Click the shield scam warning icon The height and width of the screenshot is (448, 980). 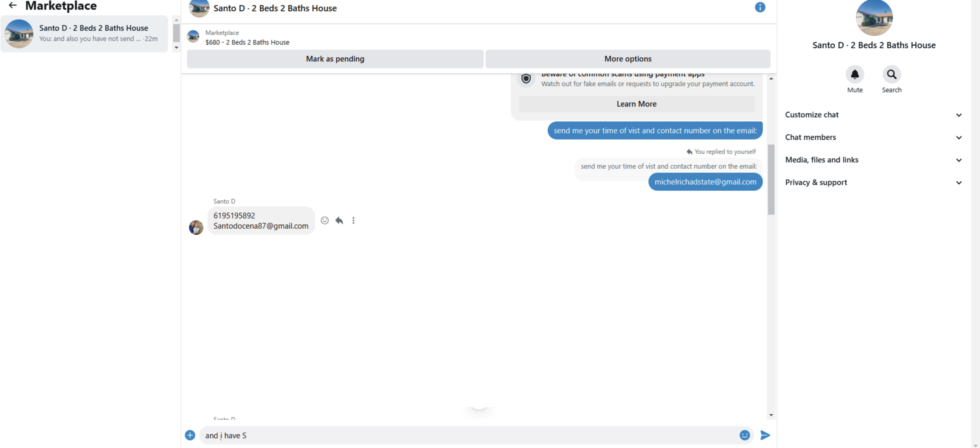pos(526,78)
